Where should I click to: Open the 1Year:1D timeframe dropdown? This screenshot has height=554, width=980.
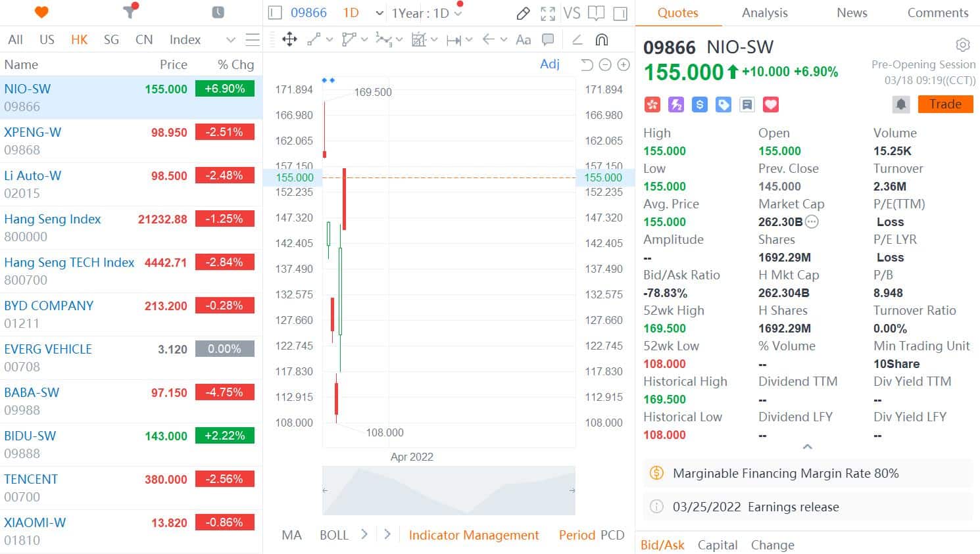[x=426, y=12]
